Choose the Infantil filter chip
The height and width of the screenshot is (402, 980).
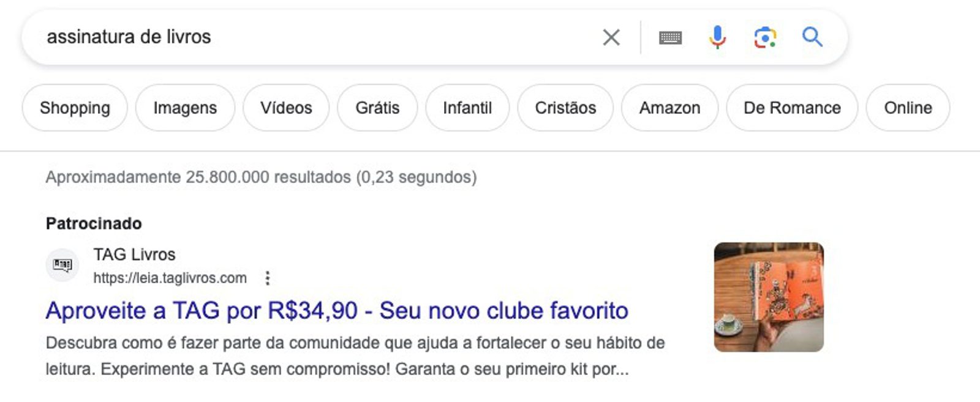[x=467, y=108]
